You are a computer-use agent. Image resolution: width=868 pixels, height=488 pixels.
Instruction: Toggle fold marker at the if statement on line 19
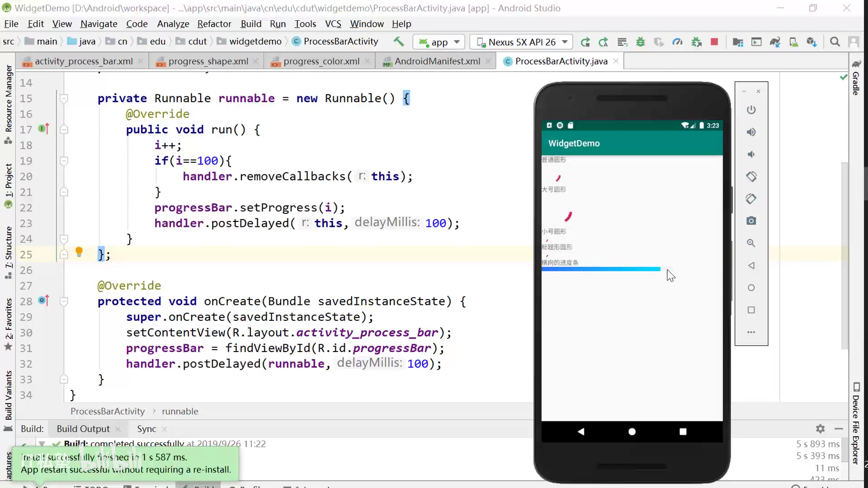64,161
